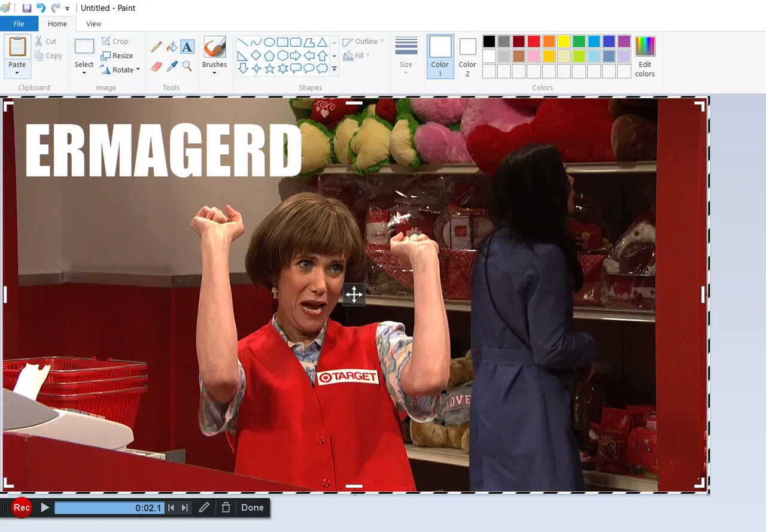
Task: Switch to the View tab
Action: click(x=94, y=24)
